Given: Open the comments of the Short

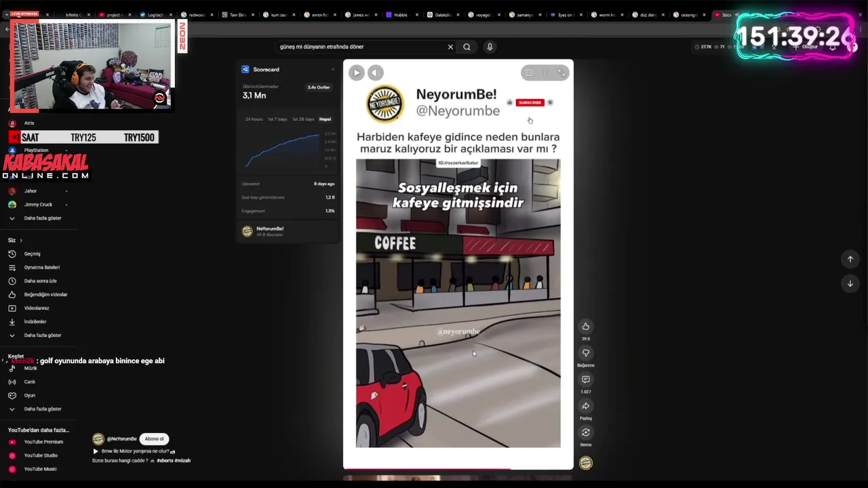Looking at the screenshot, I should pyautogui.click(x=586, y=380).
